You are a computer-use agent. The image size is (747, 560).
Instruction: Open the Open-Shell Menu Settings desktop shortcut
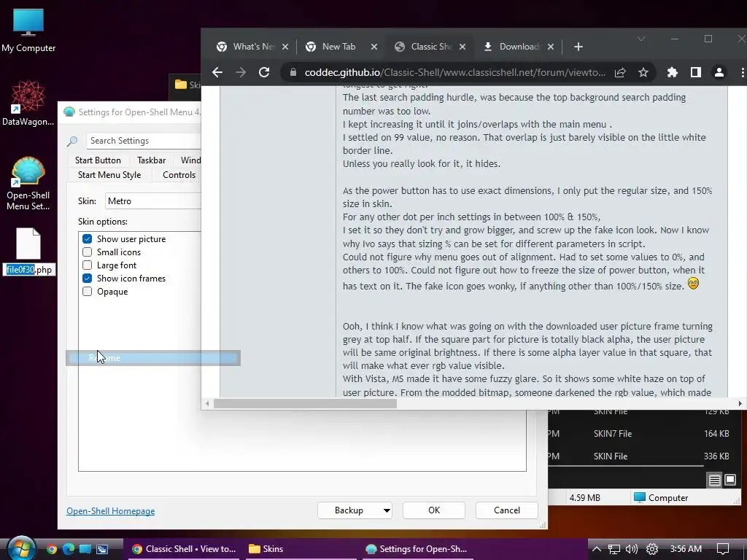pos(28,183)
